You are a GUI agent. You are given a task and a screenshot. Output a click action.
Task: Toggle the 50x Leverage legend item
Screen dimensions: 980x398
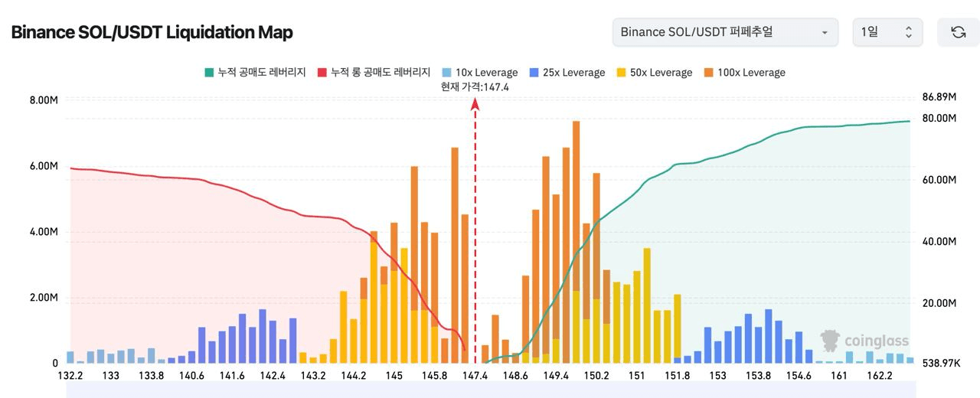pyautogui.click(x=654, y=72)
